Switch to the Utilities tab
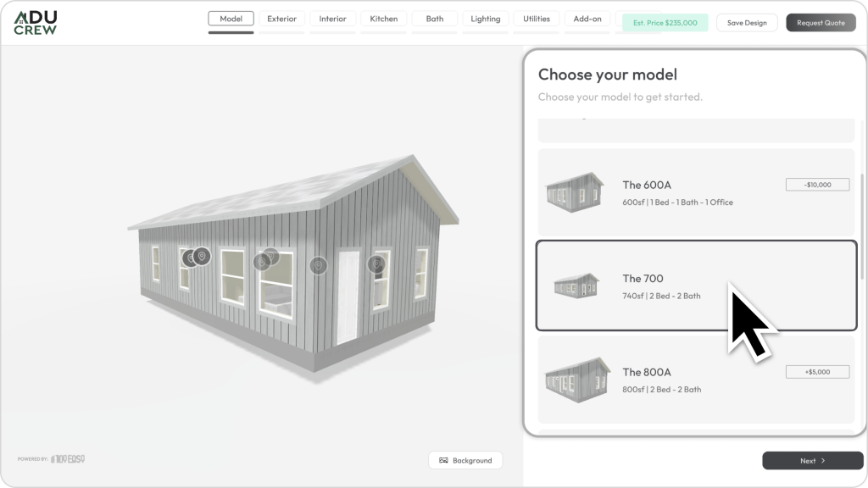 coord(536,19)
